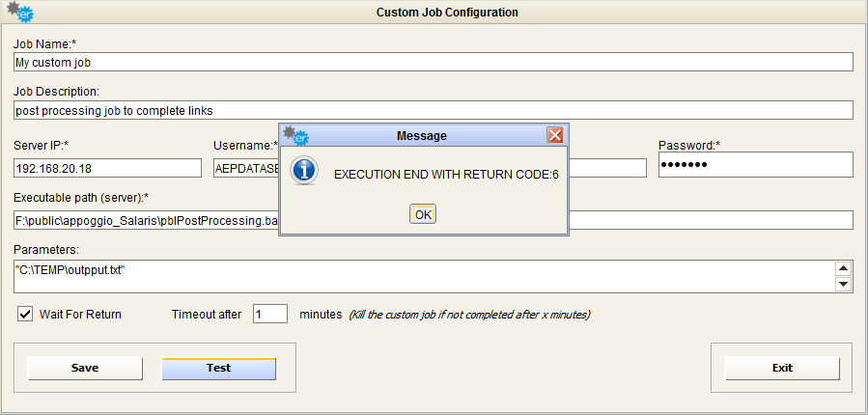Focus the Password field
The height and width of the screenshot is (415, 868).
[x=755, y=165]
